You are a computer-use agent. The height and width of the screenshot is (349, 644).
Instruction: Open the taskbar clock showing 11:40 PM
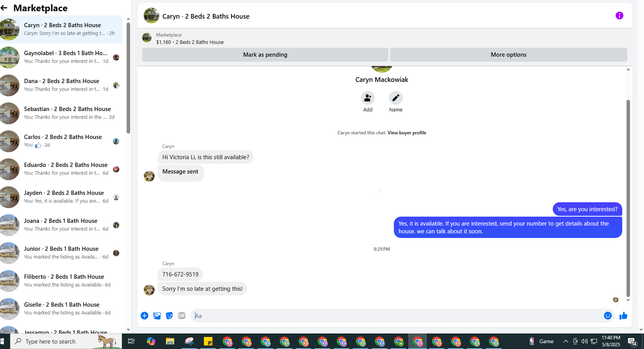[611, 341]
